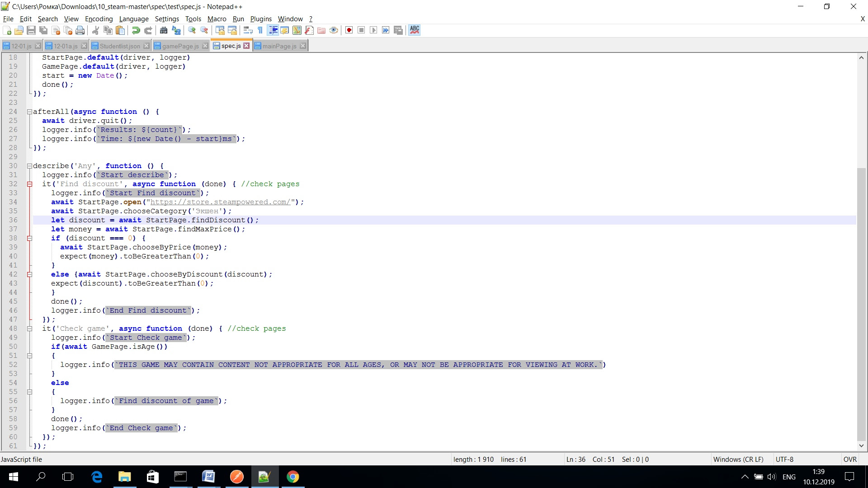Click the ABC spell check icon

(x=415, y=30)
